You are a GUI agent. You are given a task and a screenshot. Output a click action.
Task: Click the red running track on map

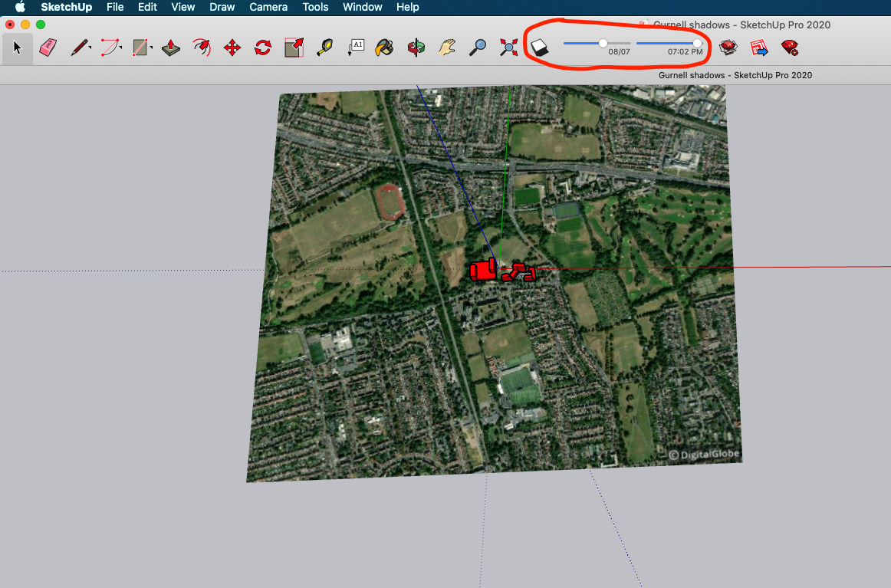pos(390,202)
